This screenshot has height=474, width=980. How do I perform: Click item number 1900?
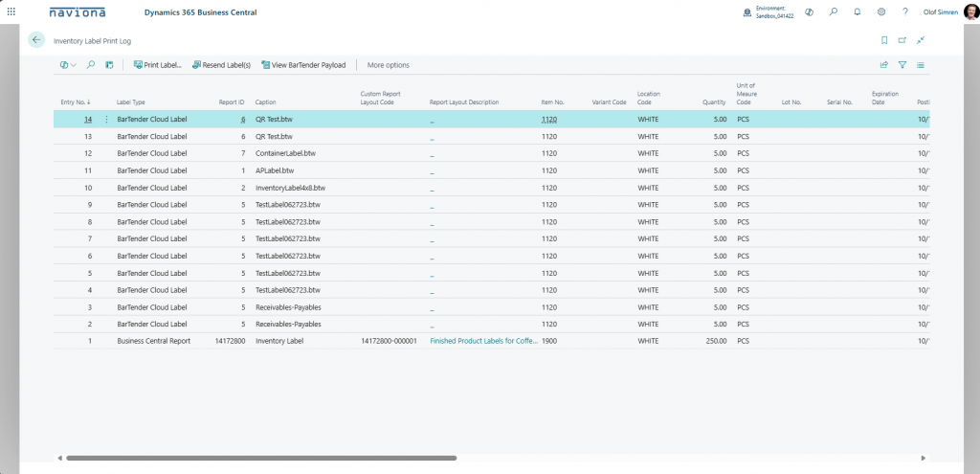tap(548, 341)
